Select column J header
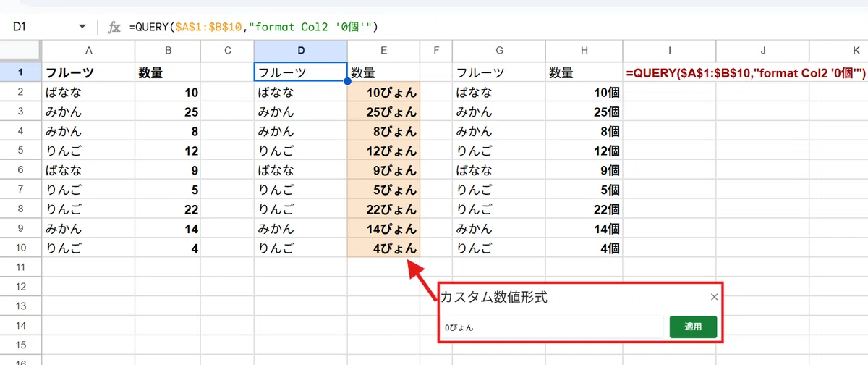This screenshot has height=365, width=868. [763, 50]
